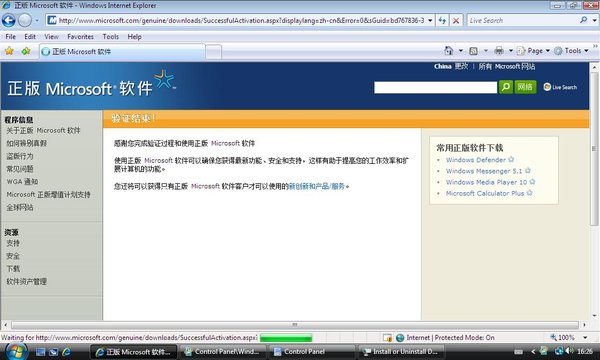
Task: Select the 正版 Microsoft 软件 browser tab
Action: coord(122,52)
